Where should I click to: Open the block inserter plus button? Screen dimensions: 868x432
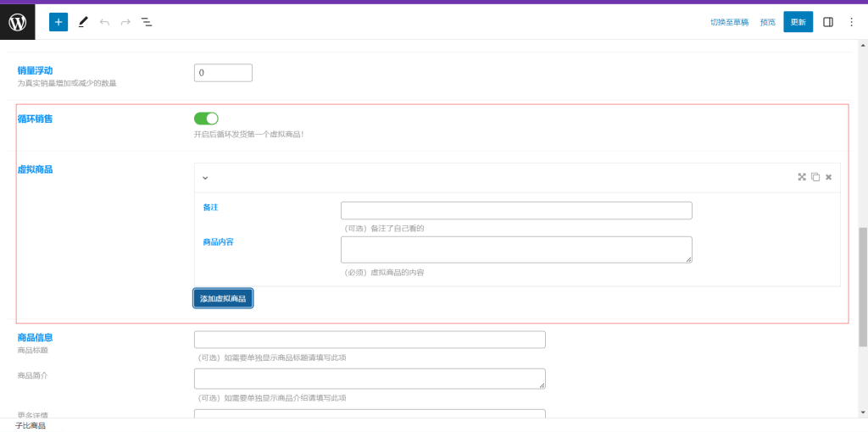pyautogui.click(x=58, y=22)
